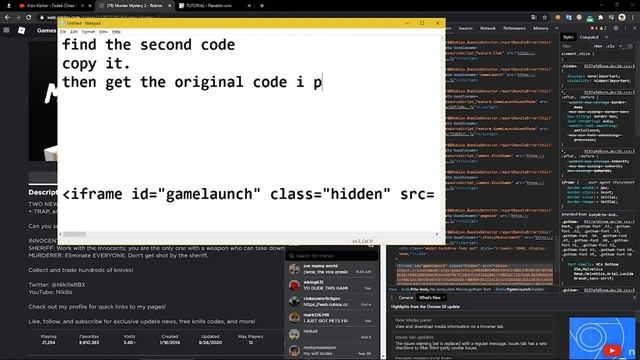
Task: Close the Alan Walker Faded tab
Action: tap(90, 6)
